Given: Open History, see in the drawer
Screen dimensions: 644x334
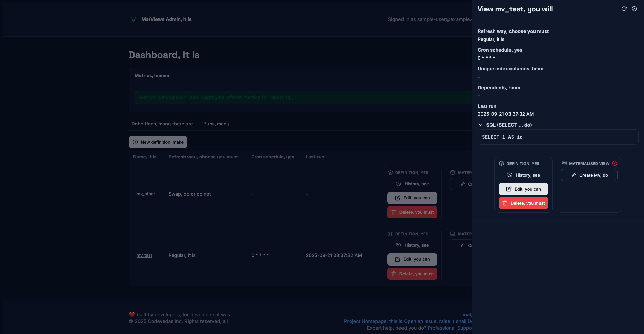Looking at the screenshot, I should click(x=523, y=175).
